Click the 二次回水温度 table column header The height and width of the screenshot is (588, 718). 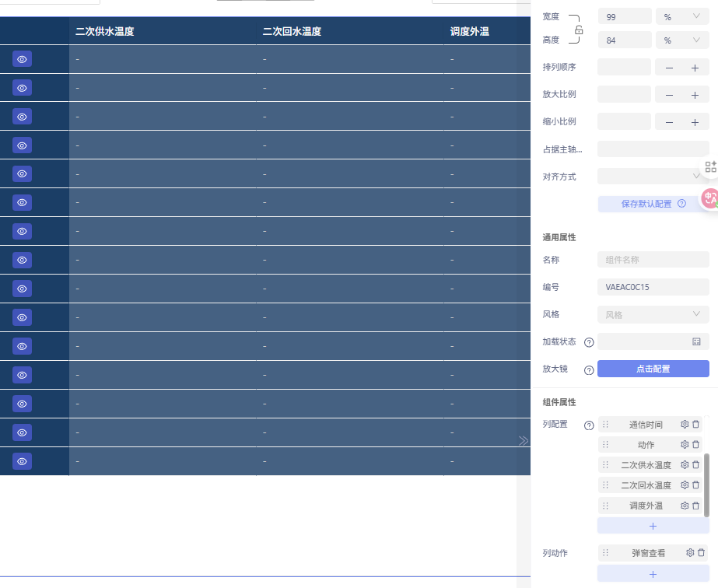coord(292,32)
